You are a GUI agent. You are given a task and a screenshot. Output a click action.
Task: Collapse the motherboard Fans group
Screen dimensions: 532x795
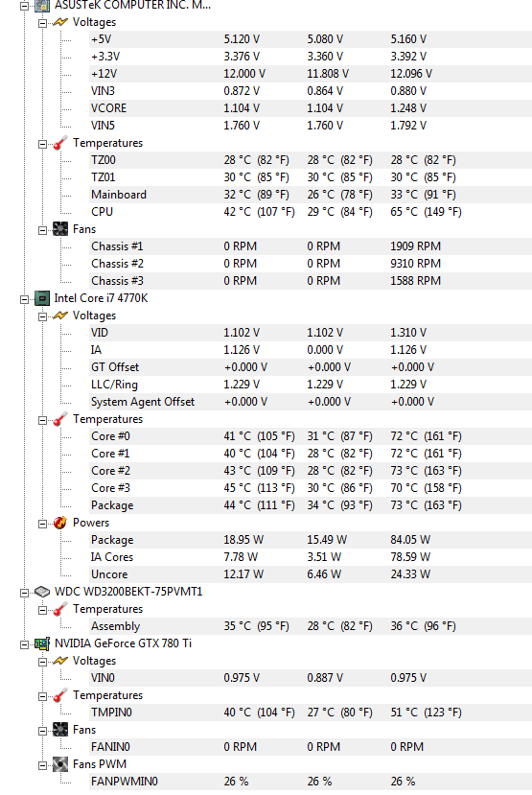point(43,230)
